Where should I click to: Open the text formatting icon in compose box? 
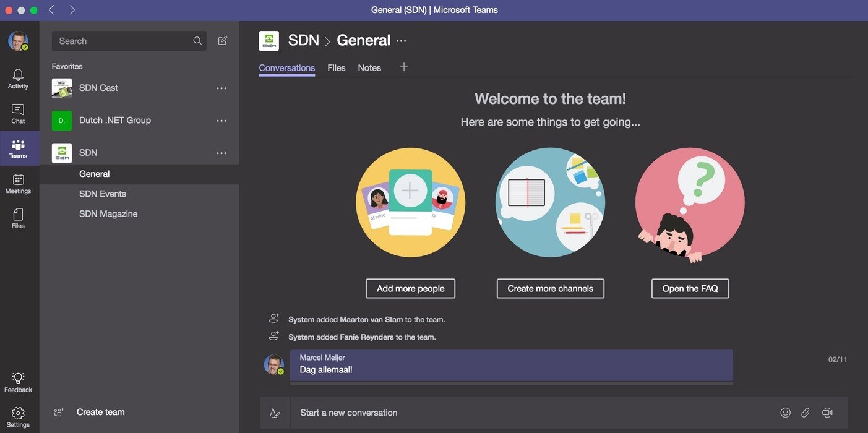275,413
